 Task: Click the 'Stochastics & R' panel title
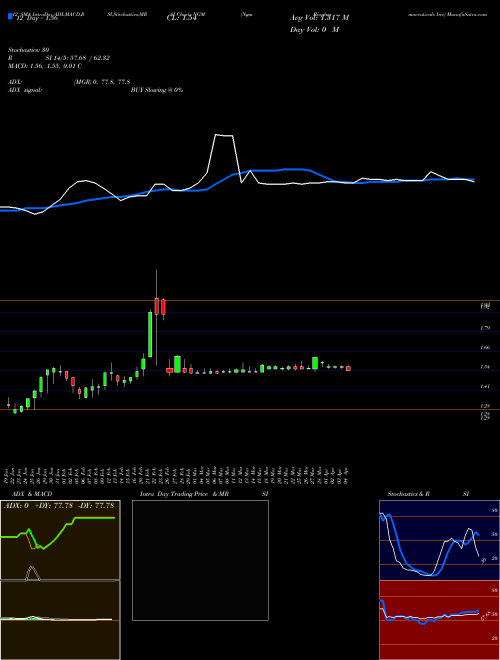click(409, 494)
